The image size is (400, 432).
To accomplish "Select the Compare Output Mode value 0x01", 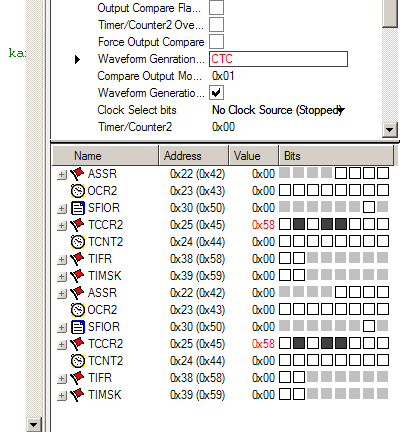I will [223, 76].
